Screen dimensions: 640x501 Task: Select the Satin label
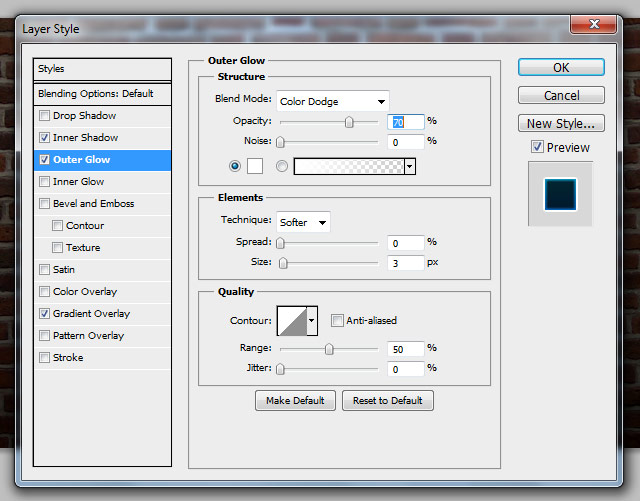pyautogui.click(x=64, y=269)
